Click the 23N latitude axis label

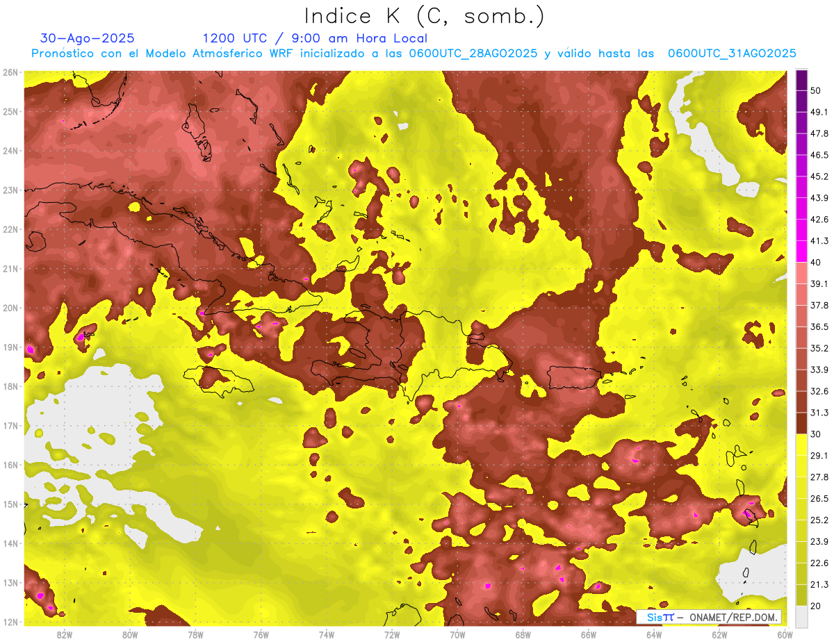tap(10, 190)
